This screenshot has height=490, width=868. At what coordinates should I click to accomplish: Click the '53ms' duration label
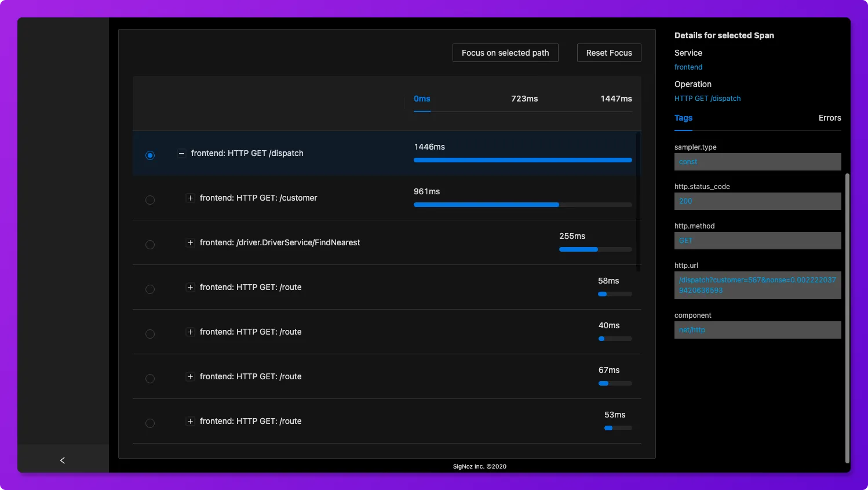pyautogui.click(x=615, y=415)
